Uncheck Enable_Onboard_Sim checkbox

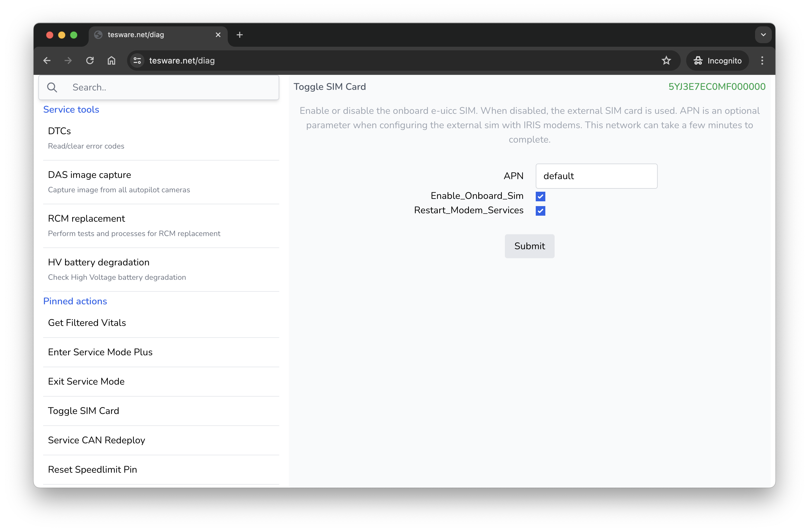tap(540, 197)
